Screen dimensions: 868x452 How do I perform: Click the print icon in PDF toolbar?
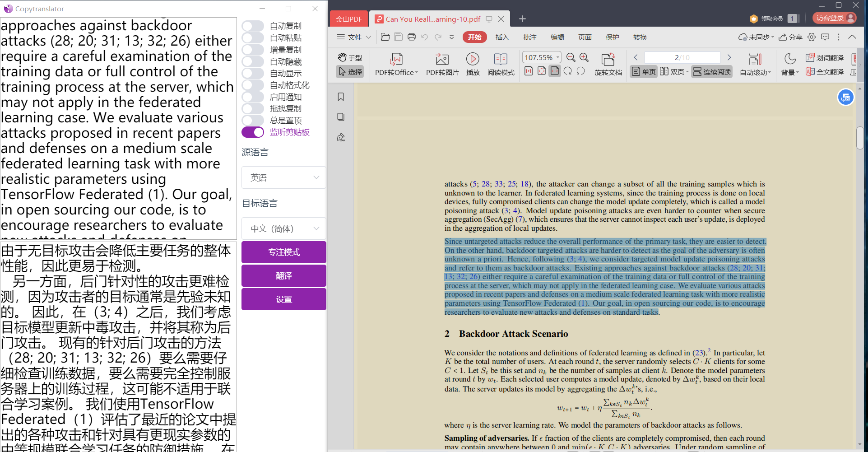(411, 37)
